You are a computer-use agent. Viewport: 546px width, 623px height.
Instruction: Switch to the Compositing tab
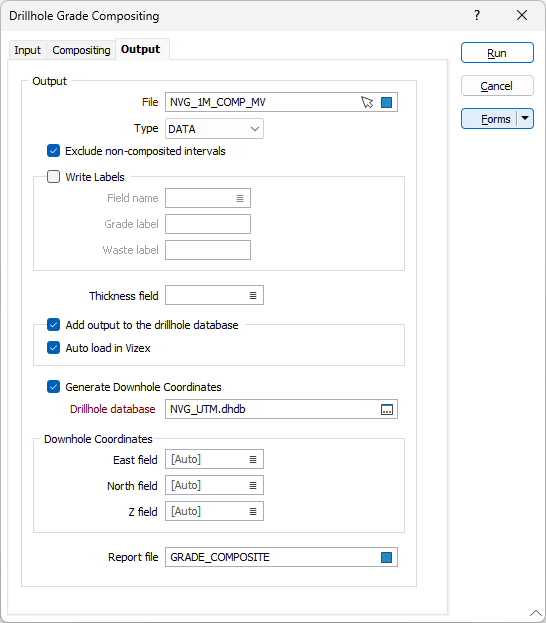[81, 50]
